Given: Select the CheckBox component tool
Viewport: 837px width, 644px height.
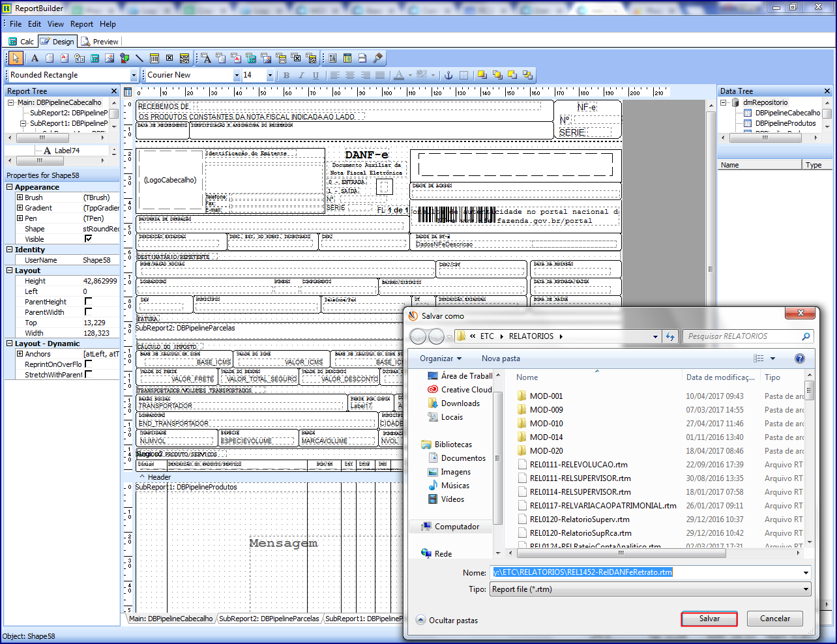Looking at the screenshot, I should coord(169,58).
